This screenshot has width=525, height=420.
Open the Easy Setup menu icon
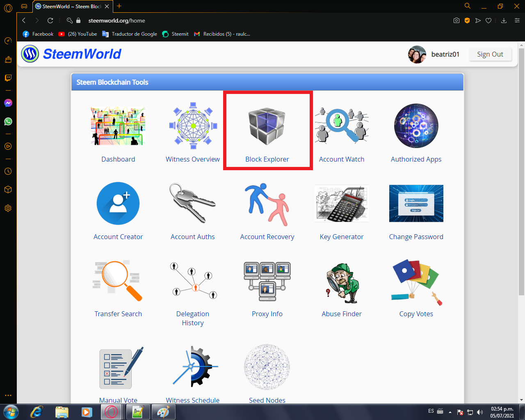pyautogui.click(x=517, y=21)
